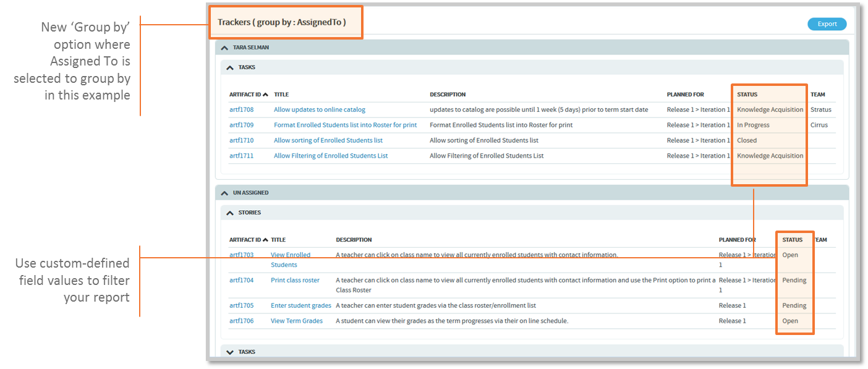The height and width of the screenshot is (369, 868).
Task: Open artifact artf1711
Action: 241,156
